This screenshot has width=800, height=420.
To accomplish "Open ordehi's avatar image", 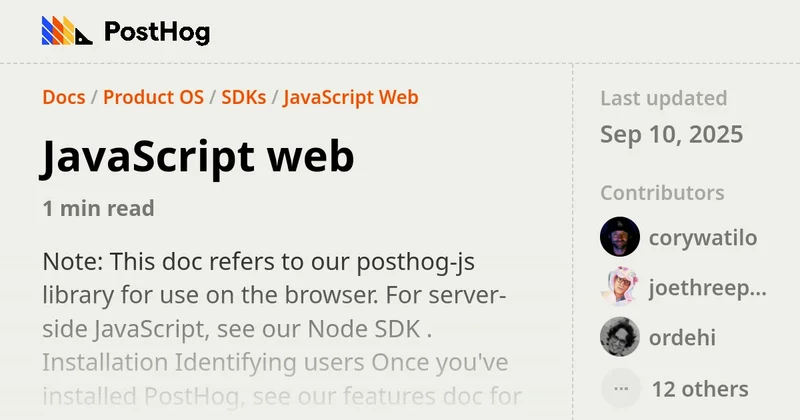I will (x=619, y=337).
